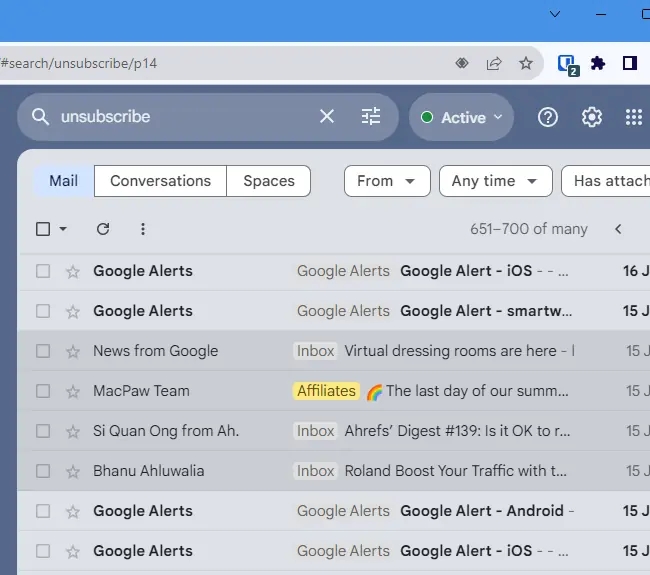Open the Extensions puzzle icon
The width and height of the screenshot is (650, 575).
[598, 63]
